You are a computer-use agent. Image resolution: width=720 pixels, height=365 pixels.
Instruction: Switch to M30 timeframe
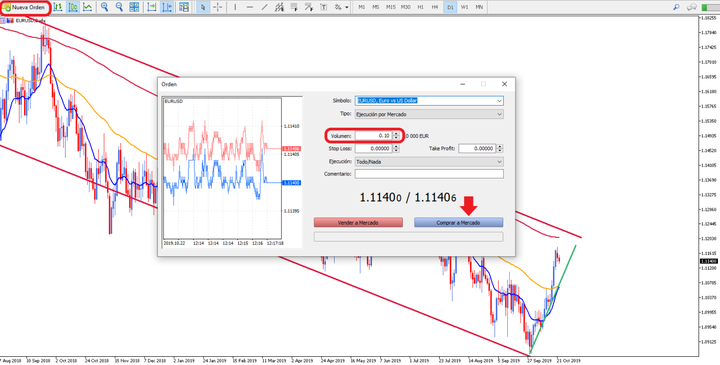tap(405, 7)
